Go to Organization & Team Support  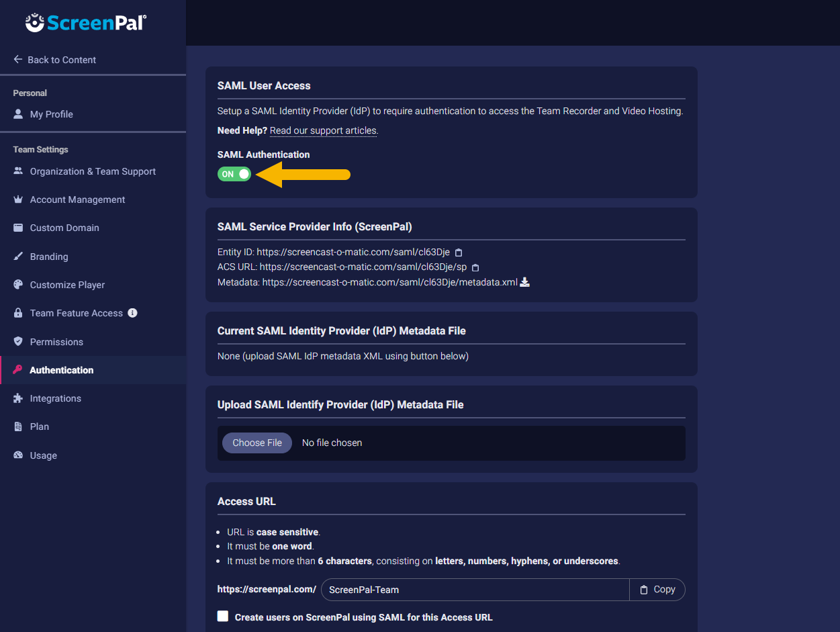point(93,171)
